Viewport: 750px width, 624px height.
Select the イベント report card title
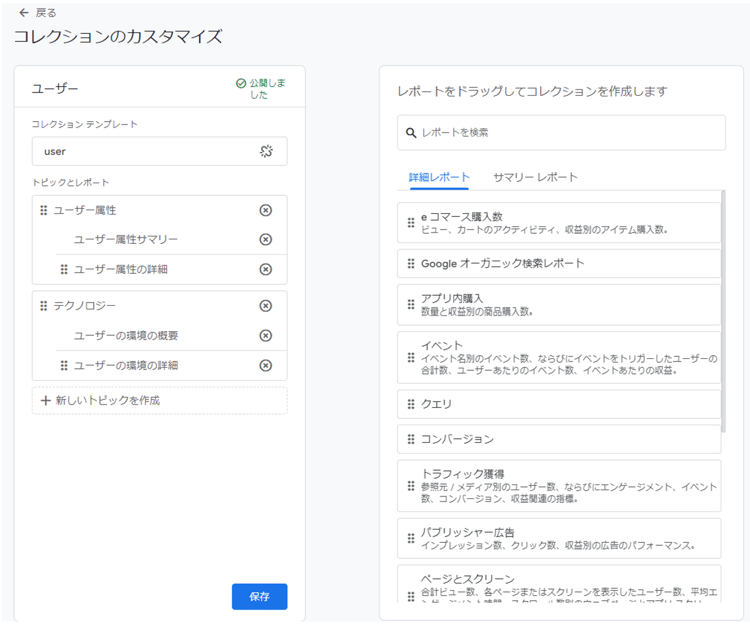(442, 346)
